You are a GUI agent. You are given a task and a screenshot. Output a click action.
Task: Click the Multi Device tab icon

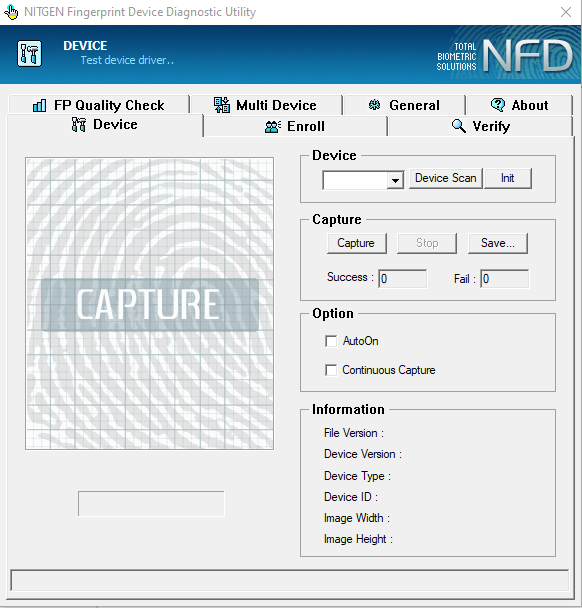point(222,105)
